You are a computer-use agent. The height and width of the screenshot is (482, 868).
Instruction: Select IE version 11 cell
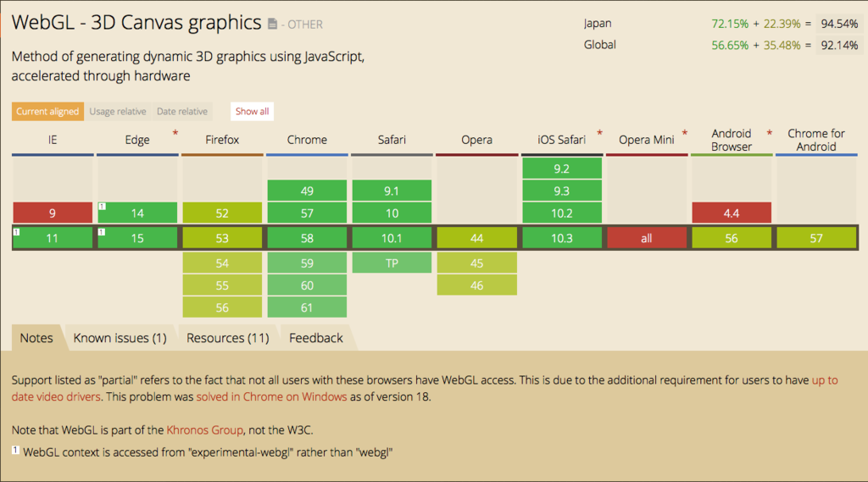pyautogui.click(x=53, y=239)
